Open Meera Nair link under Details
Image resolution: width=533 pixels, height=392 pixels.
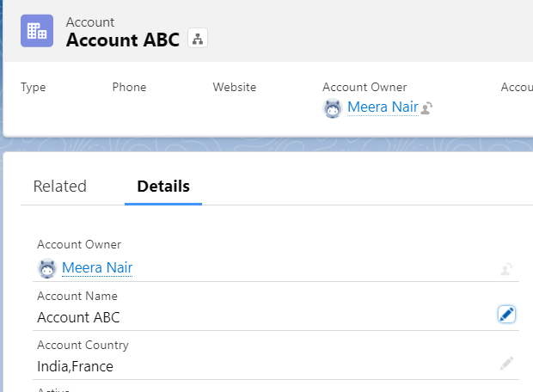click(x=97, y=268)
